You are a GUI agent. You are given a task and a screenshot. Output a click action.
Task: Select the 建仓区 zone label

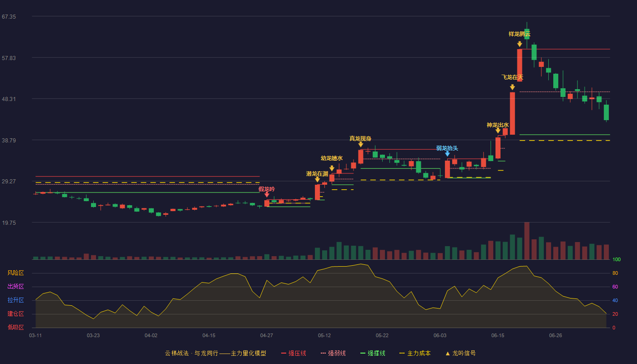point(16,314)
